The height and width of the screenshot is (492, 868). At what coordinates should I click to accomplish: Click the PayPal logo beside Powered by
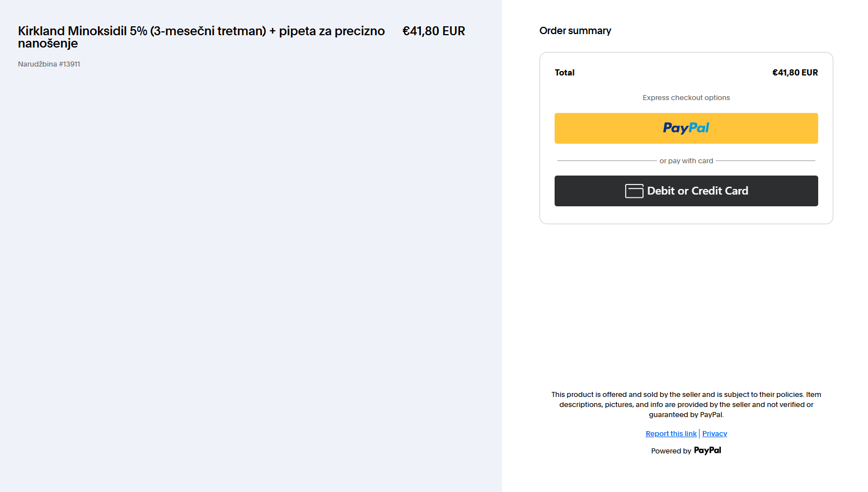tap(707, 450)
